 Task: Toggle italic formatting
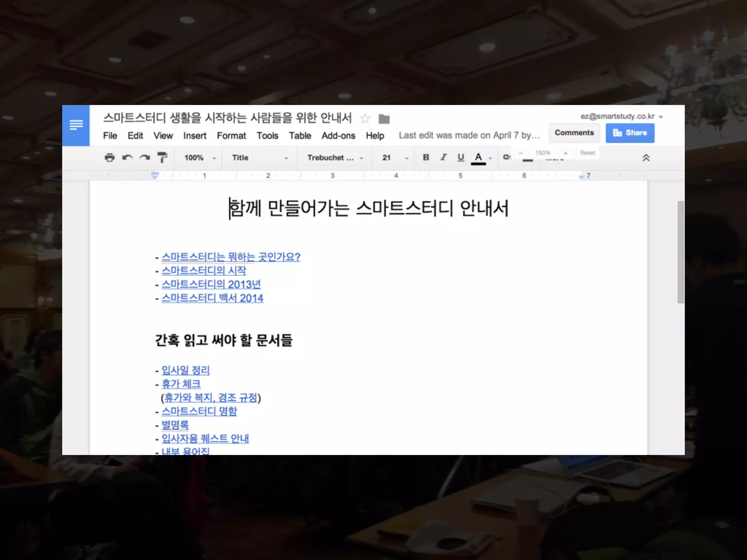[x=443, y=157]
